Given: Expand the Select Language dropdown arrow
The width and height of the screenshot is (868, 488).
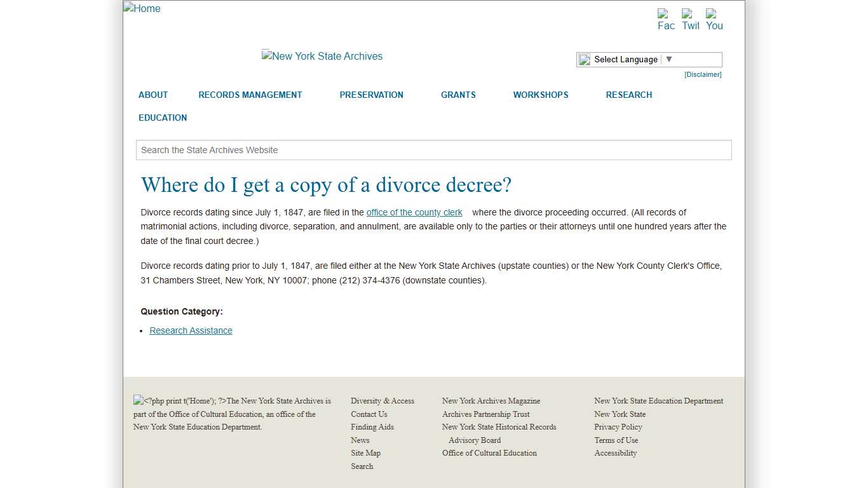Looking at the screenshot, I should (668, 59).
